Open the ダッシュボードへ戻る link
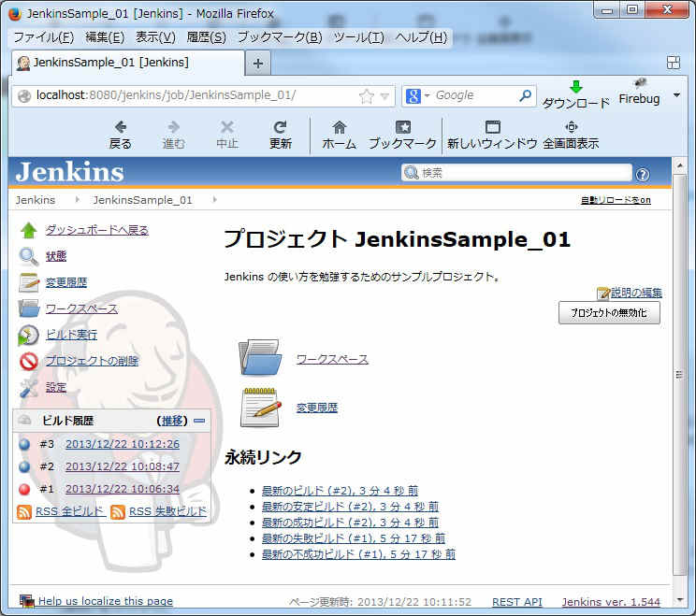The height and width of the screenshot is (616, 696). pyautogui.click(x=96, y=230)
